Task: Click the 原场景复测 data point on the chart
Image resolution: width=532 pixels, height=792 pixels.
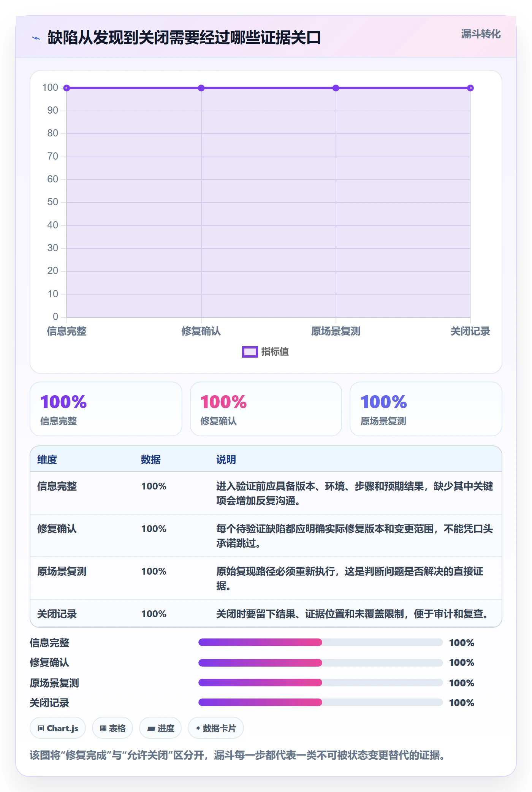Action: pyautogui.click(x=336, y=88)
